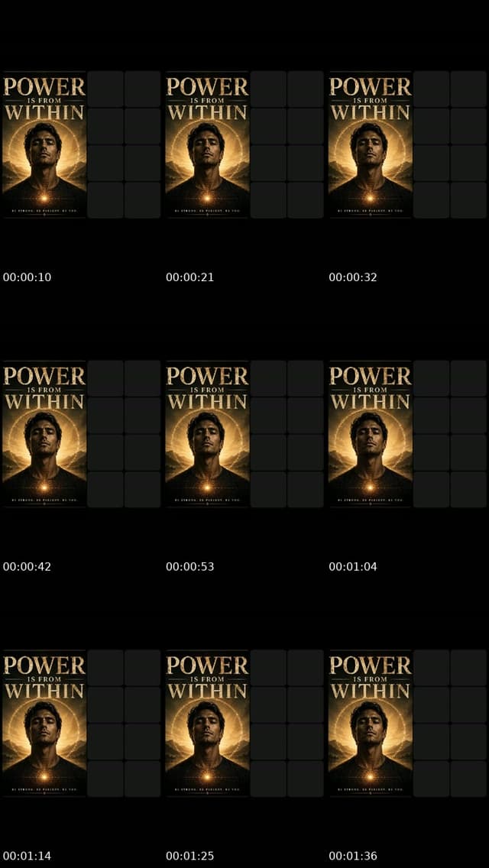Pick the poster frame above timestamp 00:01:36
Screen dimensions: 489x868
tap(370, 723)
